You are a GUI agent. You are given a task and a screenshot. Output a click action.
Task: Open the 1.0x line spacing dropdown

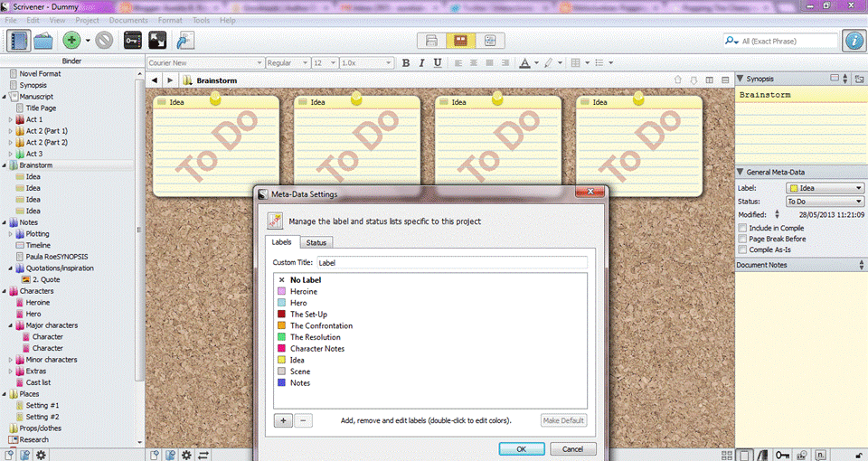(x=366, y=62)
